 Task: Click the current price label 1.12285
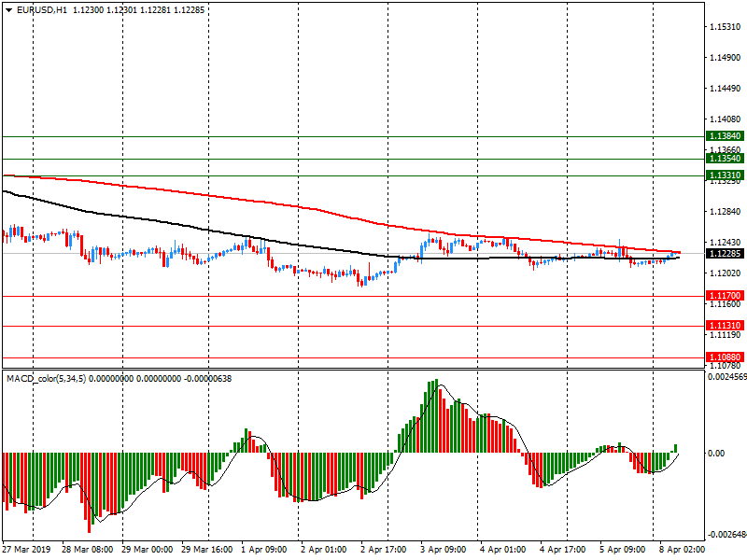point(725,253)
